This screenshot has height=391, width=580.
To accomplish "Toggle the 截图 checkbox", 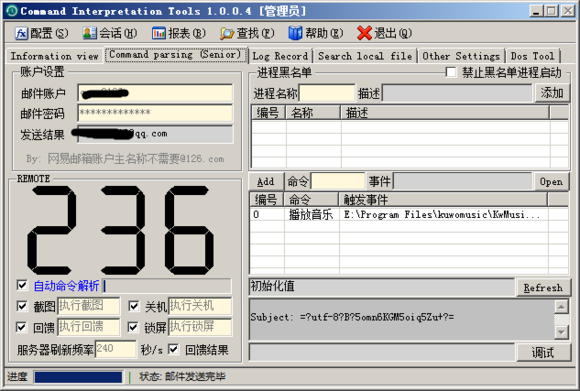I will 22,306.
